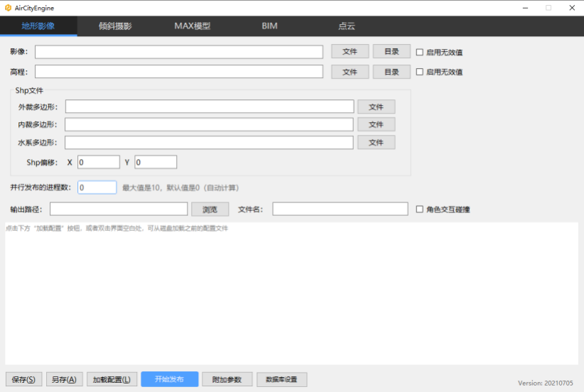Click the Shp偏移 X input field
The height and width of the screenshot is (392, 584).
click(99, 162)
